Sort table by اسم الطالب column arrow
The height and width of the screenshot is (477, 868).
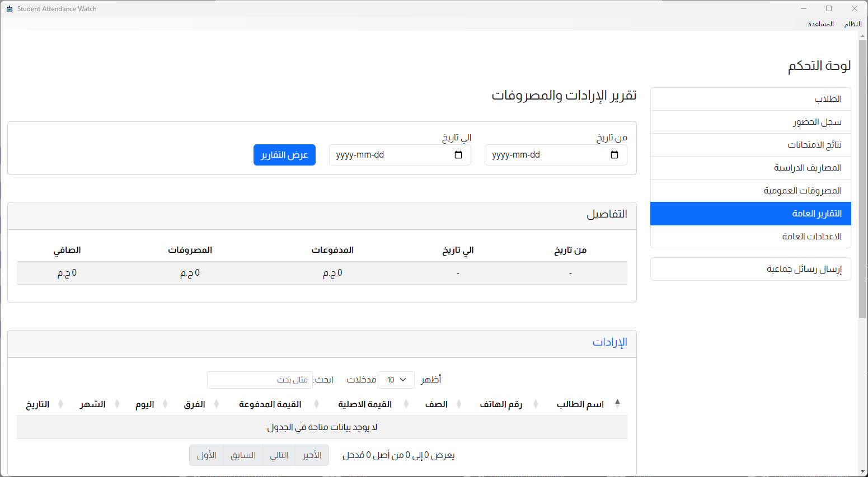[x=617, y=403]
